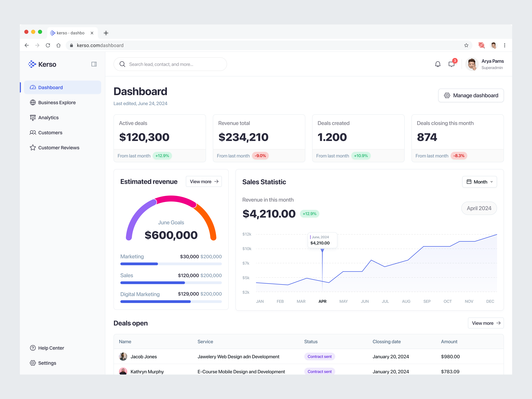Collapse the sidebar using the panel icon
This screenshot has height=399, width=532.
coord(94,64)
